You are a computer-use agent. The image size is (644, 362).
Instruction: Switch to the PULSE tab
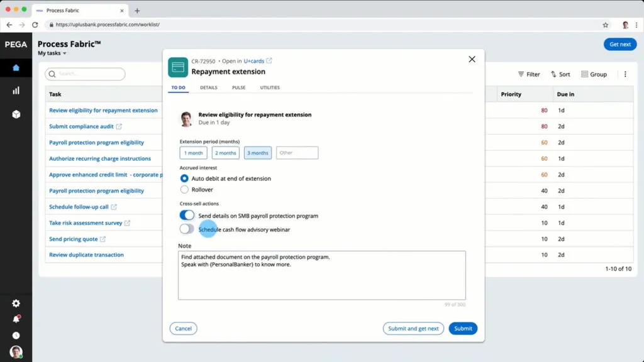(238, 87)
